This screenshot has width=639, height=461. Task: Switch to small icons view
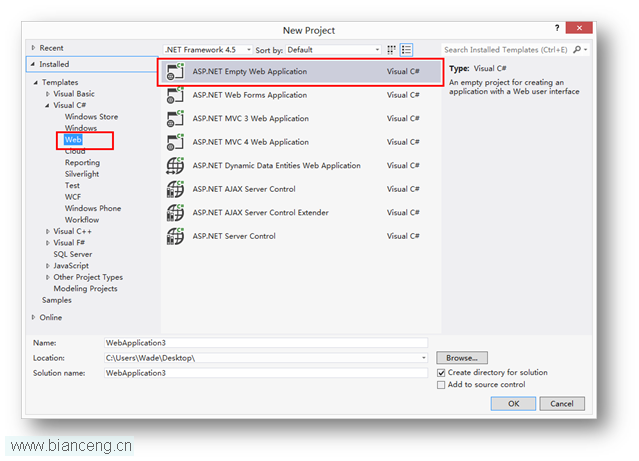coord(391,50)
